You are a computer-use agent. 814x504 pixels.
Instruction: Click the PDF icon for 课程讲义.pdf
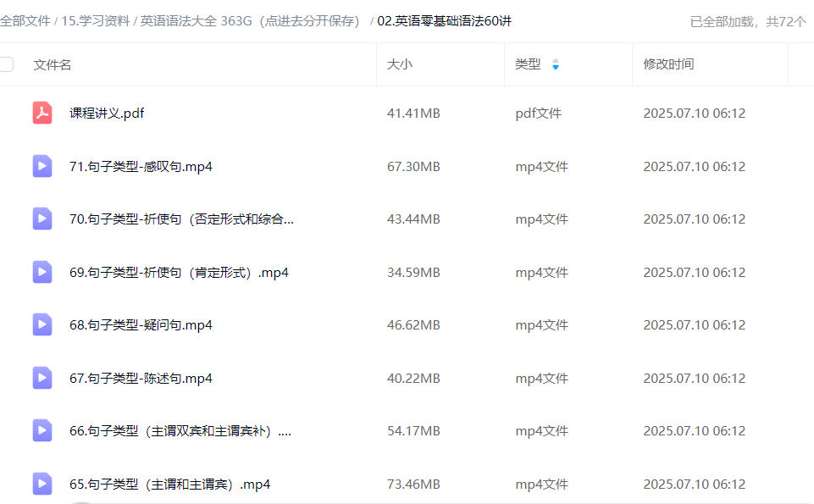tap(42, 113)
